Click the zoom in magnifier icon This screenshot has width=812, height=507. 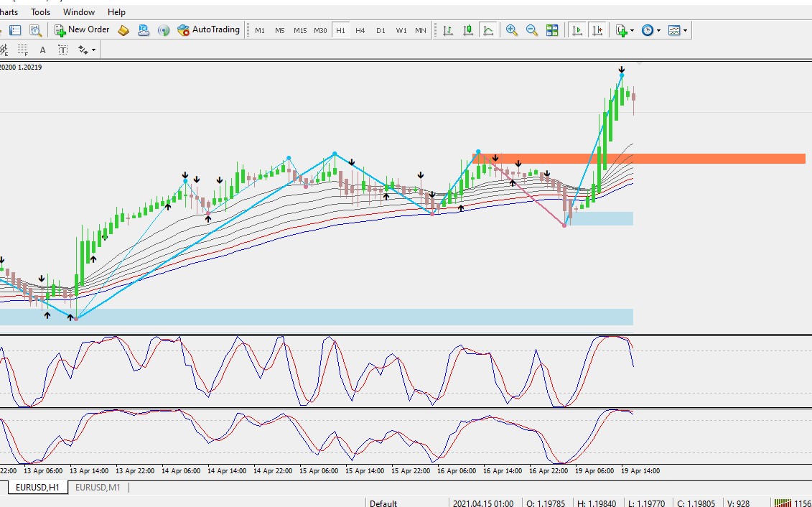tap(512, 31)
